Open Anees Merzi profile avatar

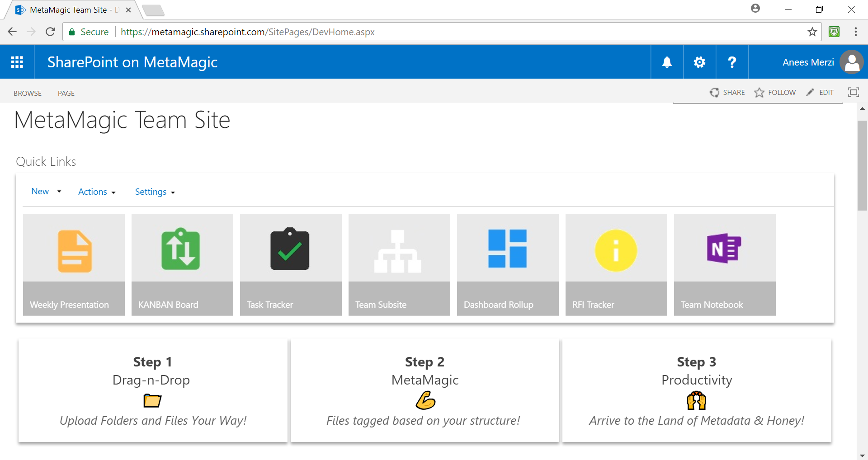pos(852,62)
